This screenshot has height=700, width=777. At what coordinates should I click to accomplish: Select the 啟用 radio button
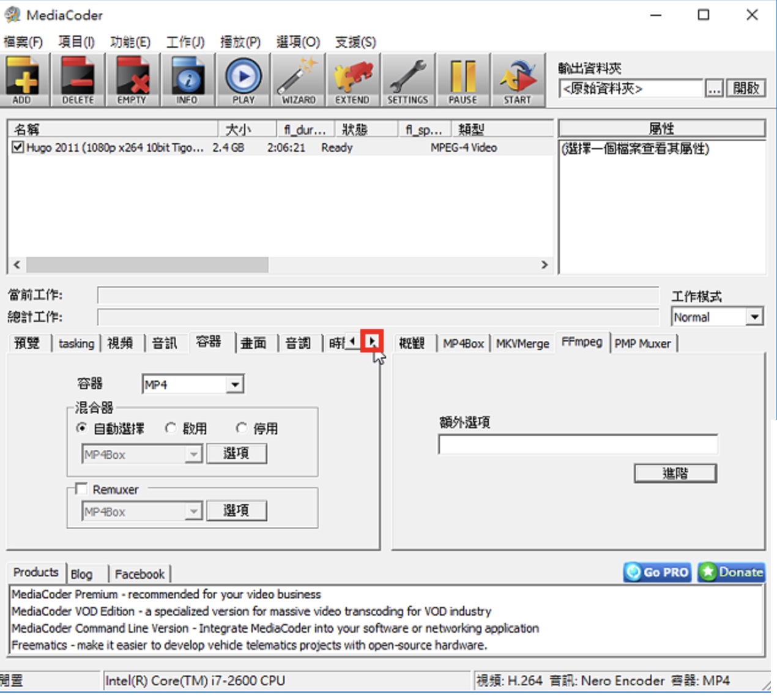coord(171,428)
